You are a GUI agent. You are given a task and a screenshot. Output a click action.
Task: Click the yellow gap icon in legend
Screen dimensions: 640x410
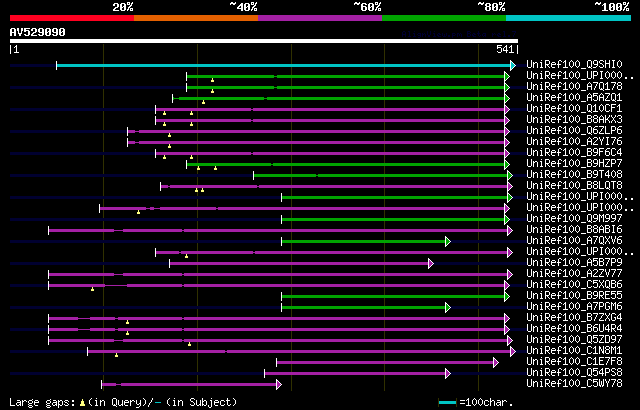coord(82,403)
